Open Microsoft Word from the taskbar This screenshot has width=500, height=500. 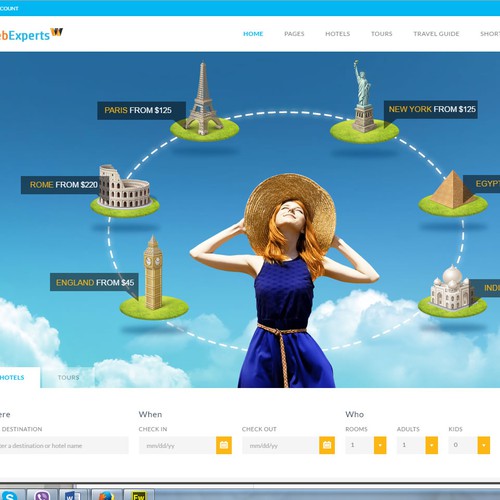[x=73, y=496]
